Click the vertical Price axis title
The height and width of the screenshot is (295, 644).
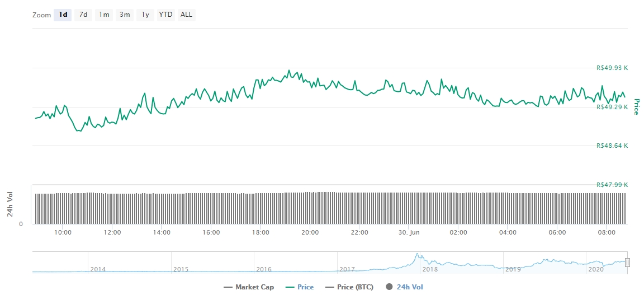[637, 106]
